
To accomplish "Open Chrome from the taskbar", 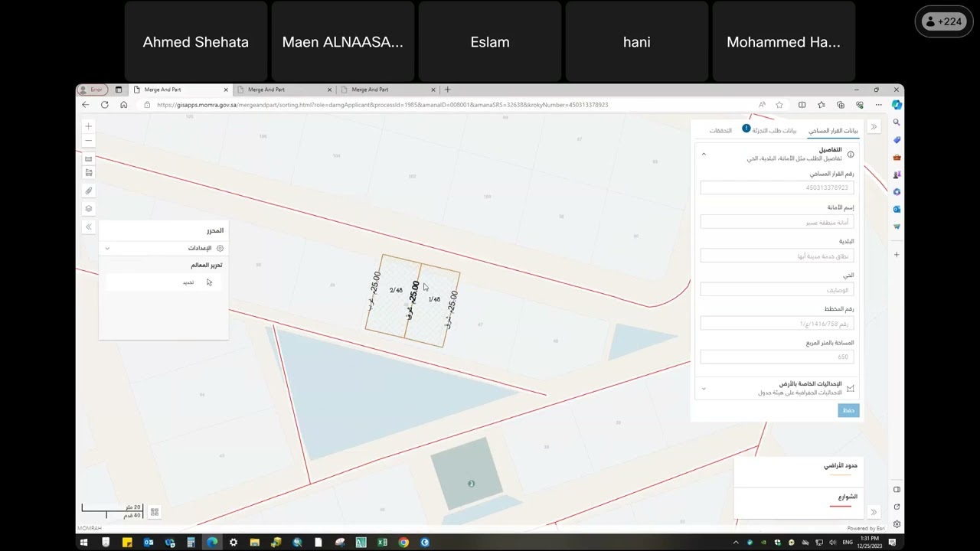I will click(x=403, y=543).
